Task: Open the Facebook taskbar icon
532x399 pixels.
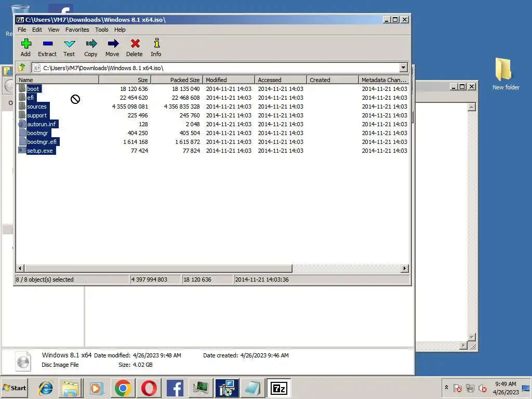Action: (x=175, y=388)
